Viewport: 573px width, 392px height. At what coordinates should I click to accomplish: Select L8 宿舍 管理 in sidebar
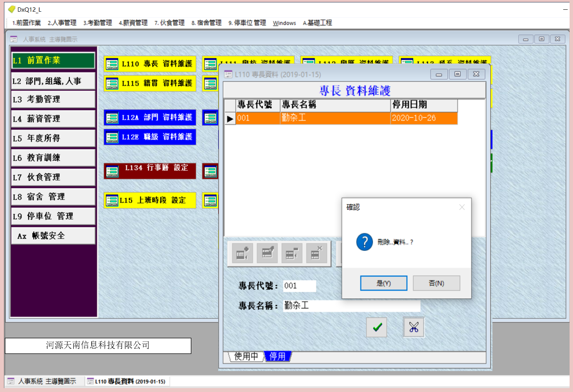(53, 197)
